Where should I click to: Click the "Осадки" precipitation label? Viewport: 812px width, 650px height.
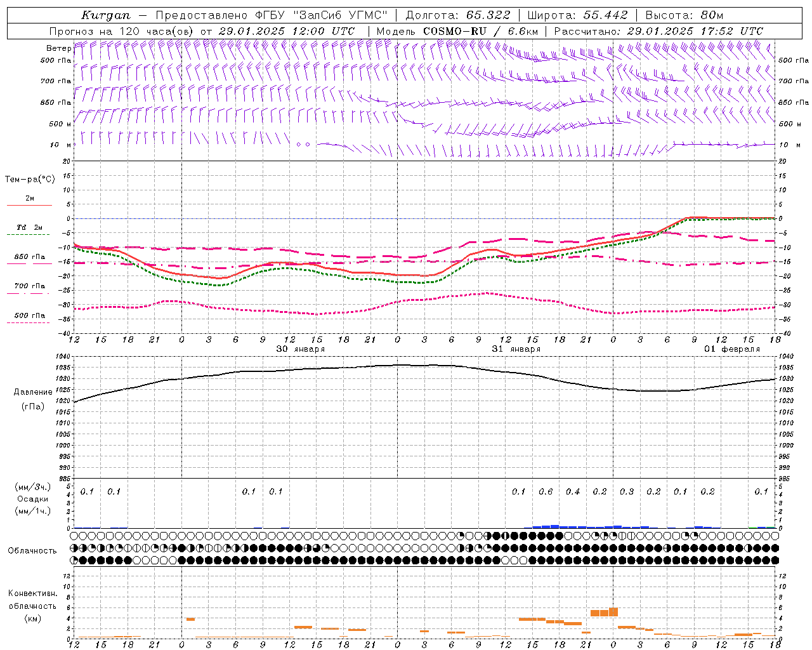point(33,499)
